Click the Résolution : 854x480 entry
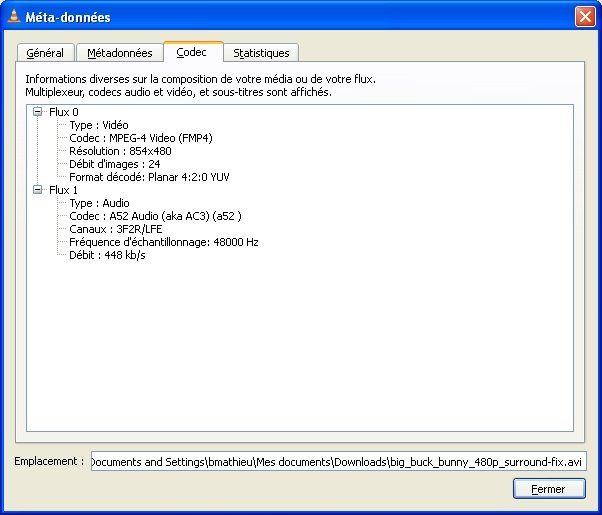This screenshot has width=602, height=515. pos(121,151)
